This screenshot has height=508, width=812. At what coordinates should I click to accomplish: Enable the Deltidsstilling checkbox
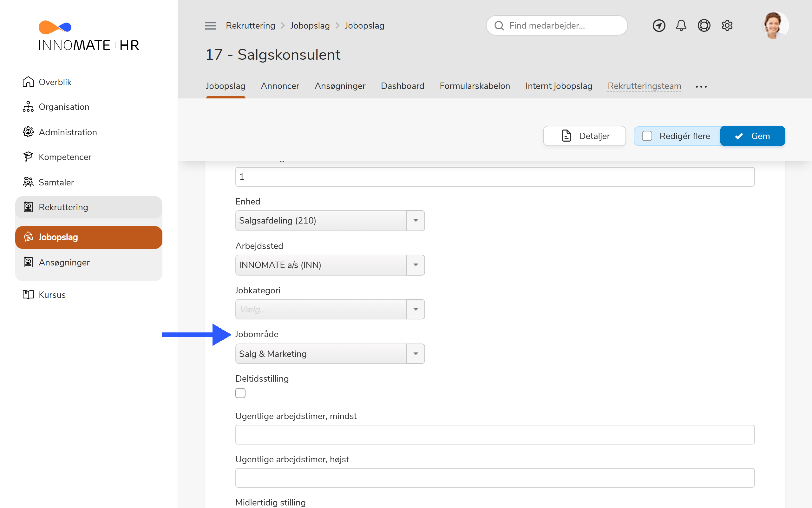pos(240,393)
